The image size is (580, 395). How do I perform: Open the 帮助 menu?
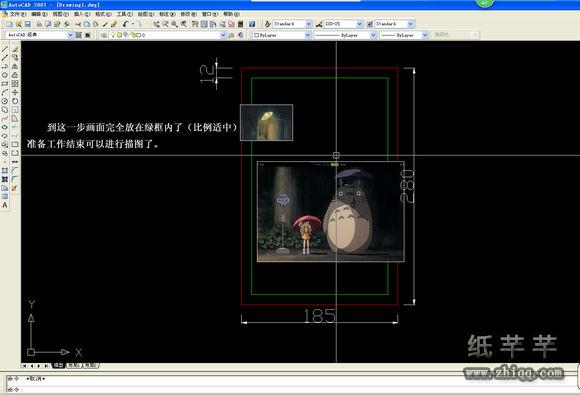(231, 14)
